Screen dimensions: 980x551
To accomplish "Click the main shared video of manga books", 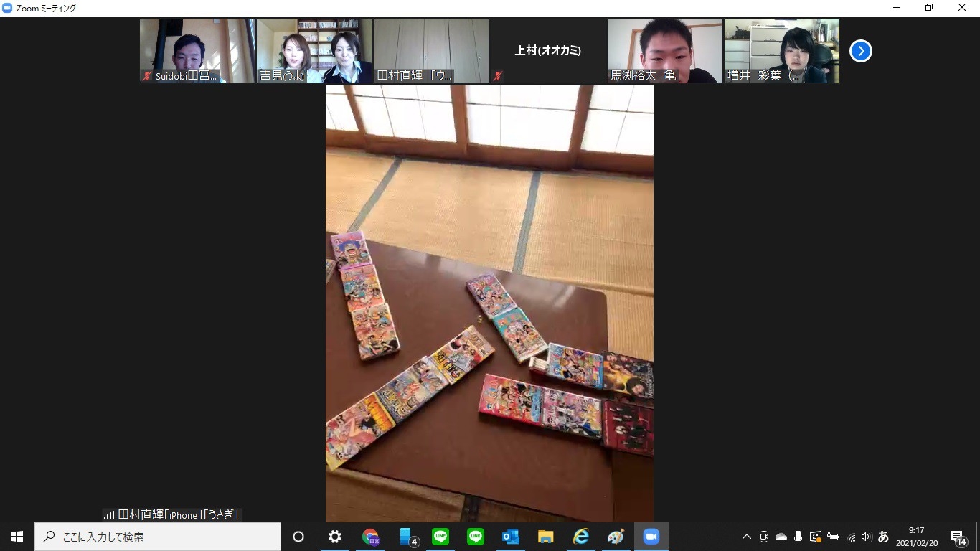I will pyautogui.click(x=489, y=303).
